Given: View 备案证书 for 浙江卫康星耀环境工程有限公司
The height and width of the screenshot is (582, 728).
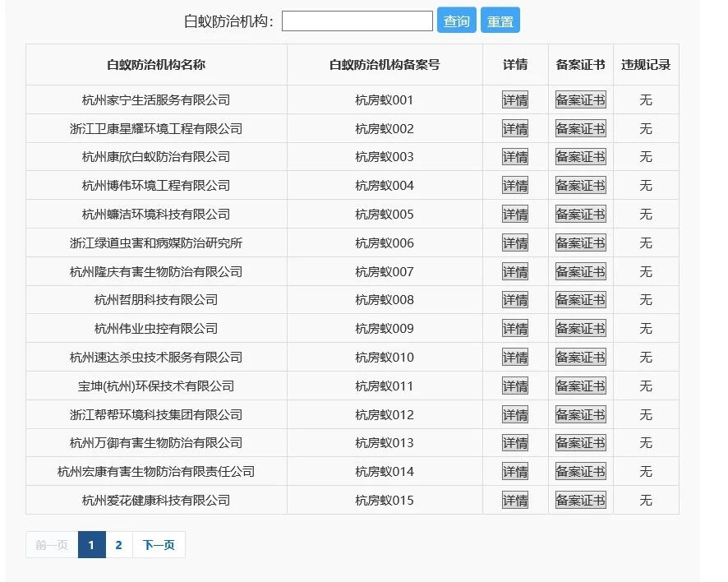Looking at the screenshot, I should pyautogui.click(x=580, y=129).
